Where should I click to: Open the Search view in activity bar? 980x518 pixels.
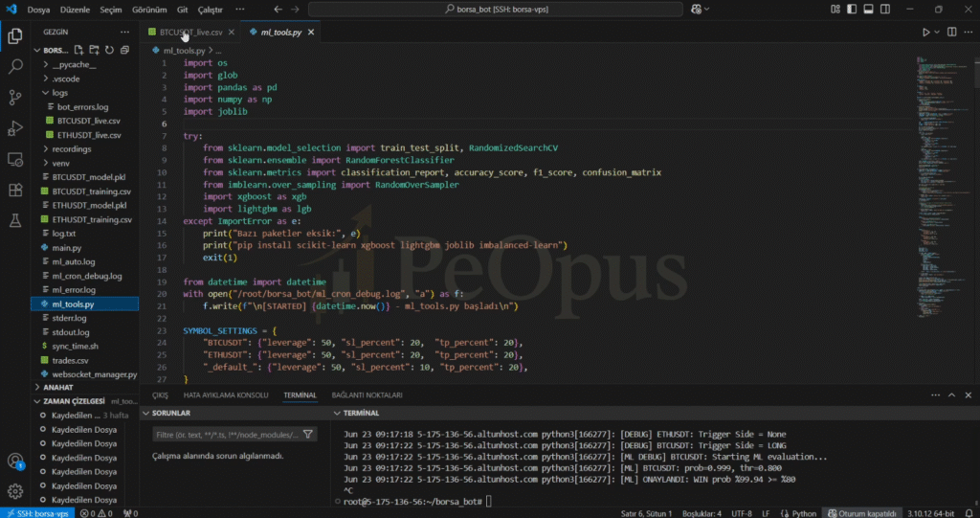[15, 67]
